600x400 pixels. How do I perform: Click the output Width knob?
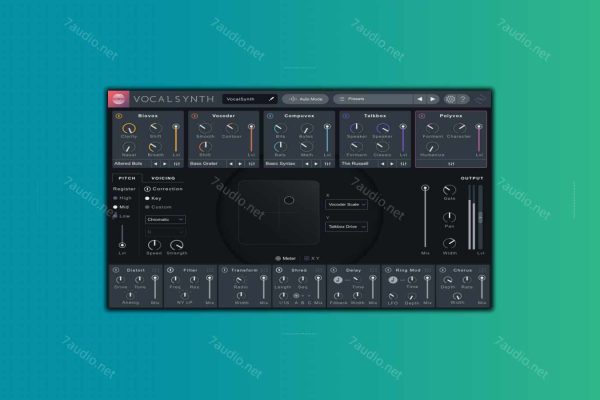[x=449, y=243]
